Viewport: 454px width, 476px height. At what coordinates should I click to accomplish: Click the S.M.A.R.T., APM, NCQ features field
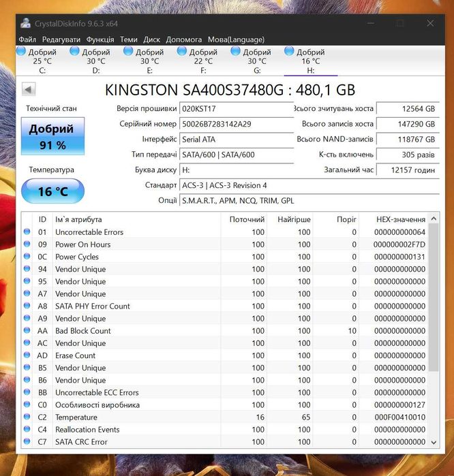[x=309, y=201]
